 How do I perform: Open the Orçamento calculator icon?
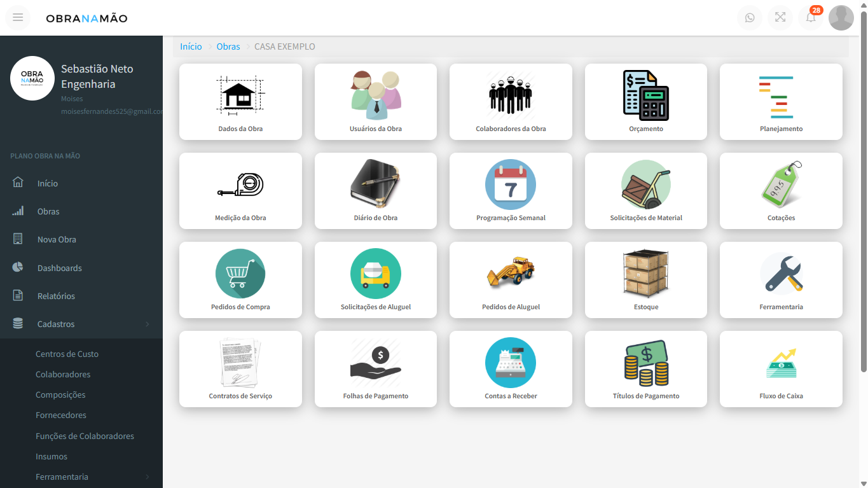646,95
